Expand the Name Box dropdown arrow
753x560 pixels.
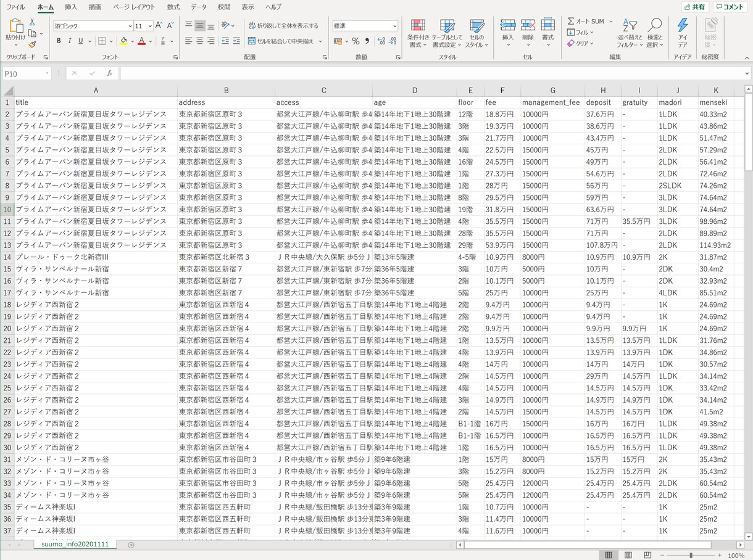pyautogui.click(x=48, y=73)
